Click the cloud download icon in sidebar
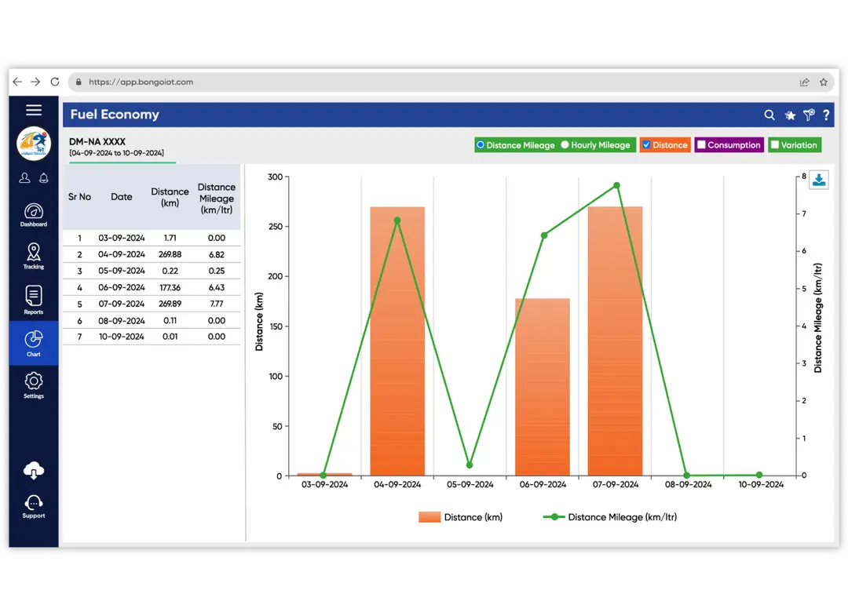 (33, 470)
